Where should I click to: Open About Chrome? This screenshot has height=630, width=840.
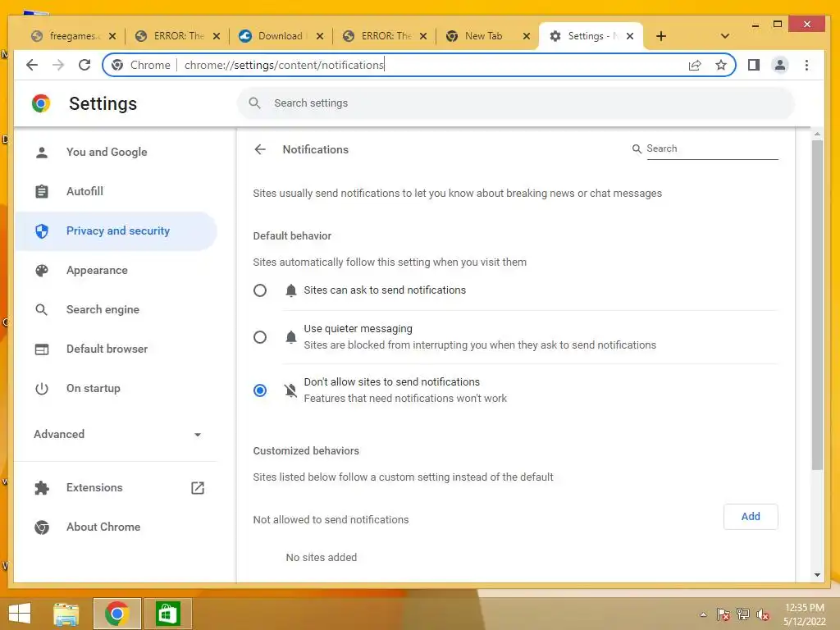click(116, 527)
